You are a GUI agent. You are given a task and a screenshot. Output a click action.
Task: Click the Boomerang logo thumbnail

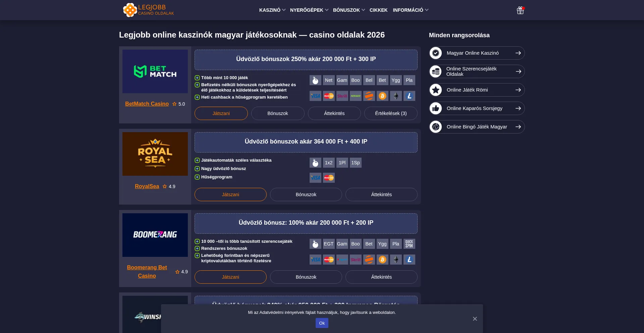tap(155, 235)
